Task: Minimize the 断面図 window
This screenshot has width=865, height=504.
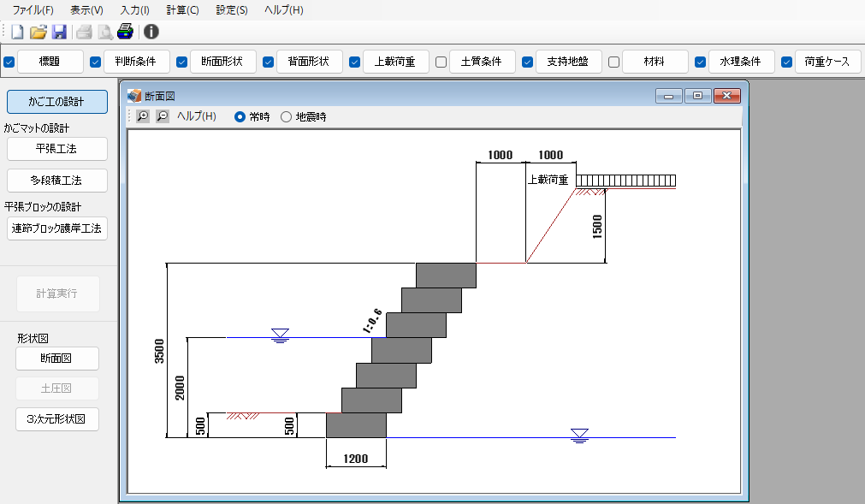Action: [668, 96]
